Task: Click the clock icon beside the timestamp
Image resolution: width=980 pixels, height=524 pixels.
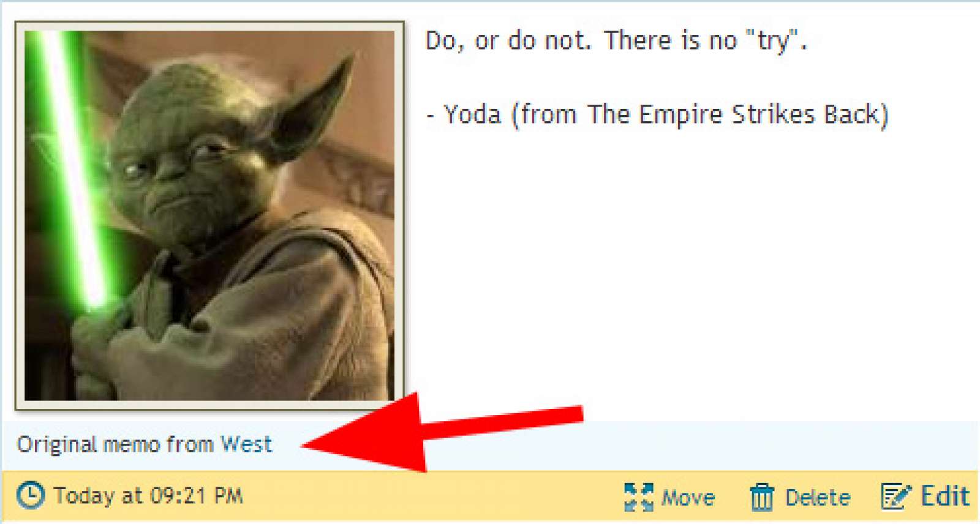Action: 30,495
